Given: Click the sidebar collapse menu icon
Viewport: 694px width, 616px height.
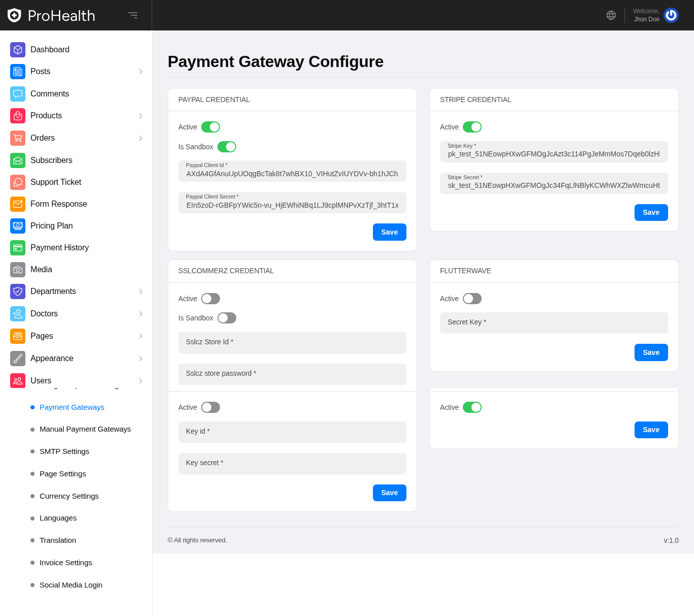Looking at the screenshot, I should [133, 15].
